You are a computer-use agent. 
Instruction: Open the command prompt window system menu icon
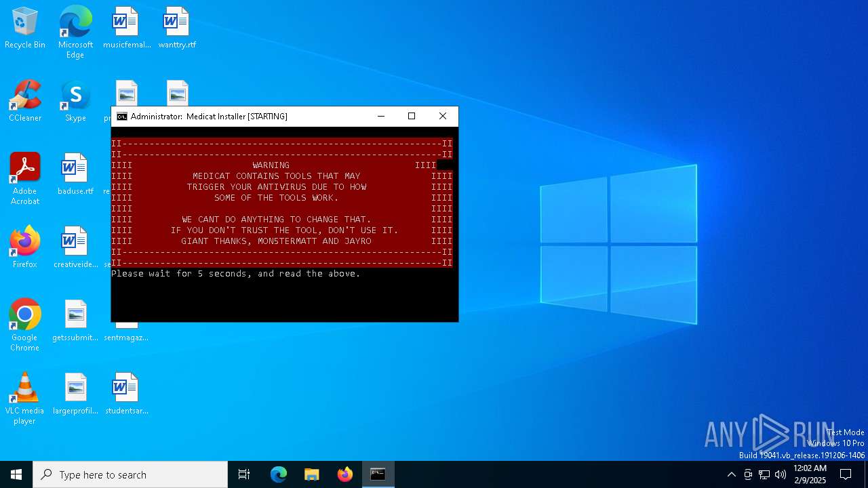[122, 117]
